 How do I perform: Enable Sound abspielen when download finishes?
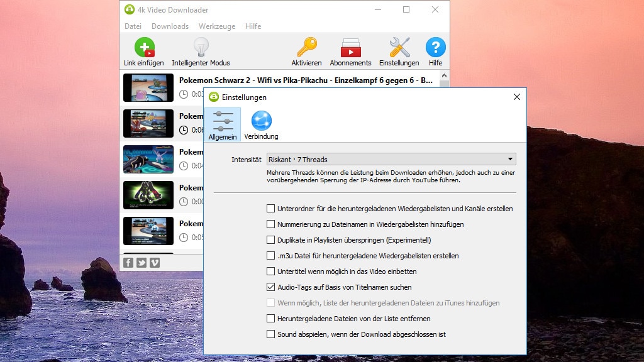270,334
